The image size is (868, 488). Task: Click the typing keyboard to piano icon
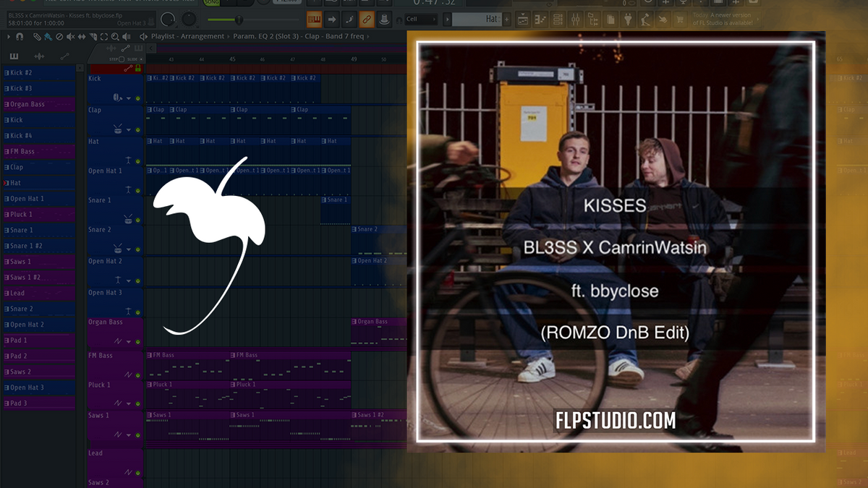(x=314, y=19)
